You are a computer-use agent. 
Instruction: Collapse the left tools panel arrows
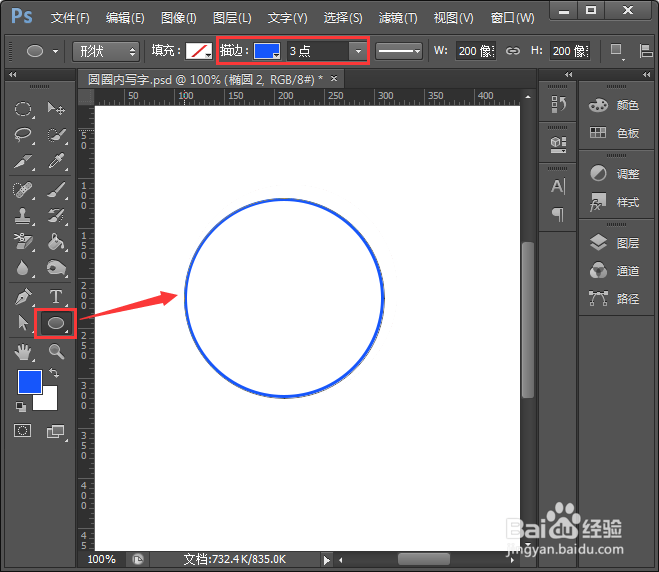coord(13,74)
